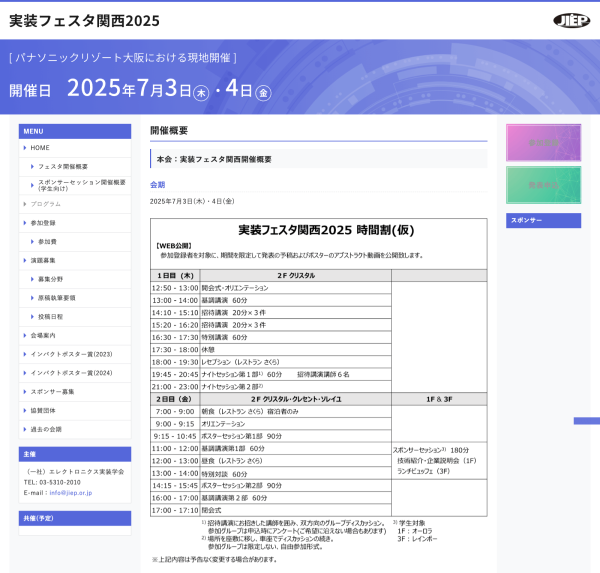
Task: Click the 9:15 - 10:45 ポスターセッション第1部 row
Action: pos(271,436)
